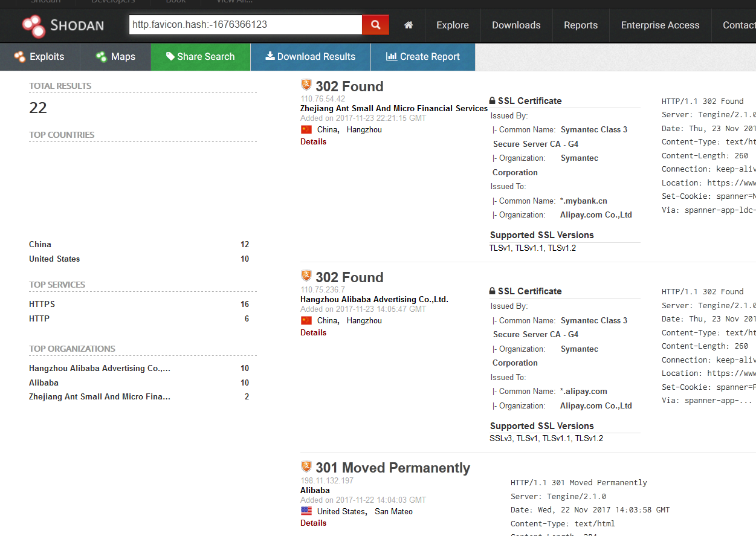The height and width of the screenshot is (536, 756).
Task: Click the Share Search button
Action: point(201,57)
